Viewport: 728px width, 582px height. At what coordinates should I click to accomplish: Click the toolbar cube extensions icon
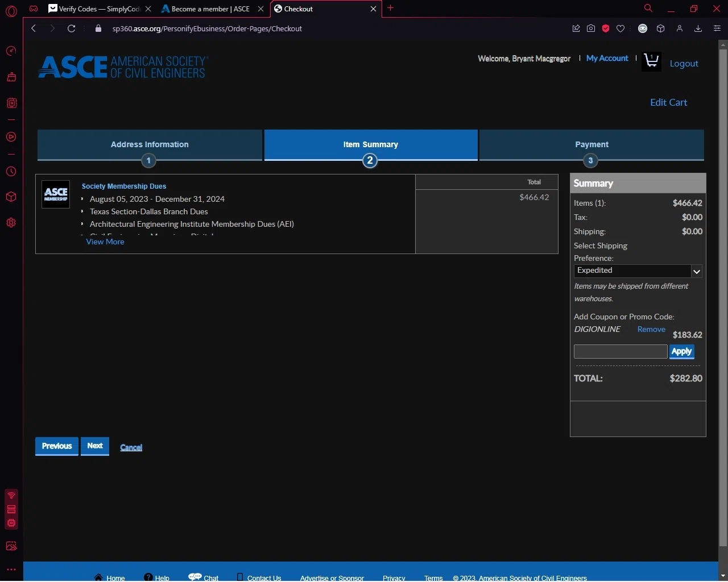(x=660, y=28)
